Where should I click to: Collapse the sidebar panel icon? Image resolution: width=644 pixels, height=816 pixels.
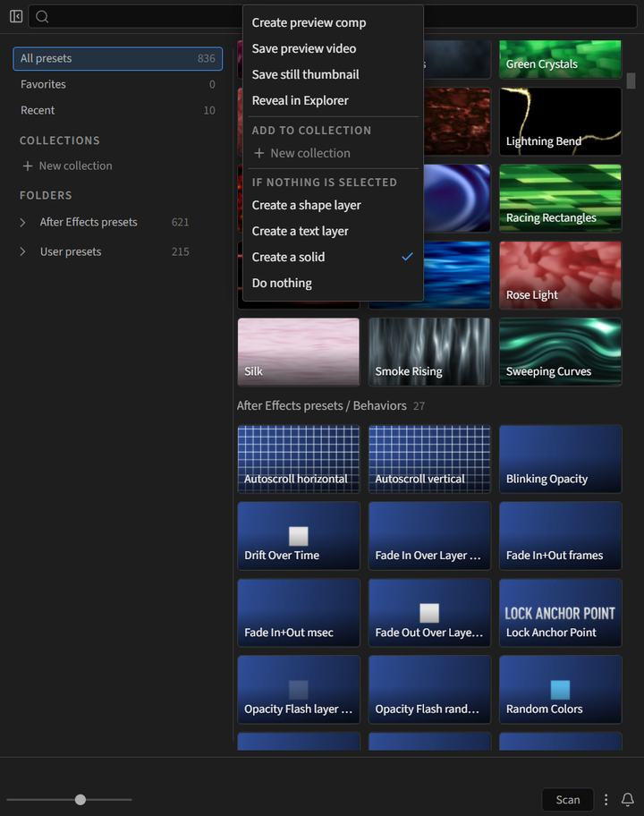coord(16,17)
